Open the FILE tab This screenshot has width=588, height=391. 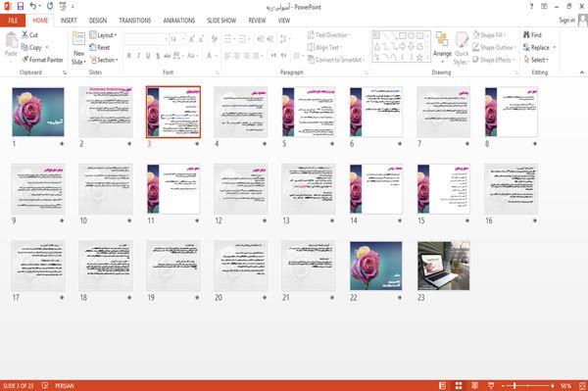pyautogui.click(x=13, y=21)
